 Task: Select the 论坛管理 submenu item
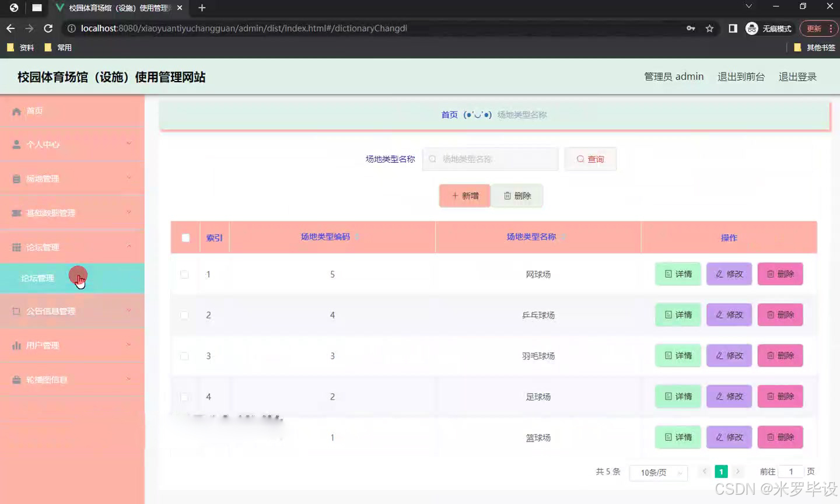click(x=72, y=278)
